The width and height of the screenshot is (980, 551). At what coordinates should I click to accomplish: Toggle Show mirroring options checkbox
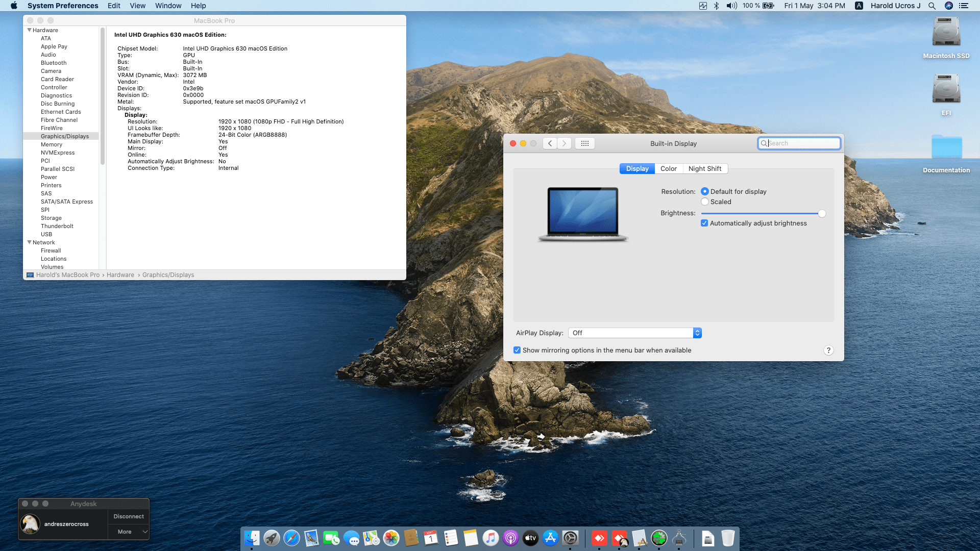tap(517, 350)
